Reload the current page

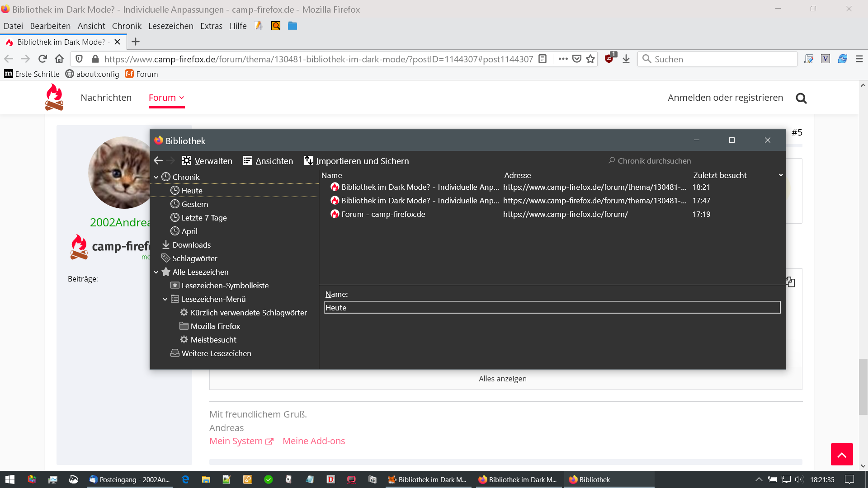42,59
